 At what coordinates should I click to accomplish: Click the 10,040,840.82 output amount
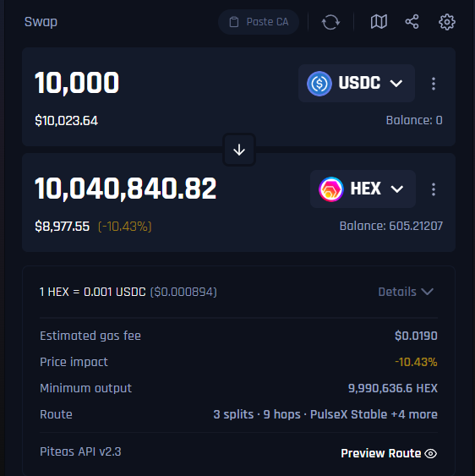(x=125, y=189)
